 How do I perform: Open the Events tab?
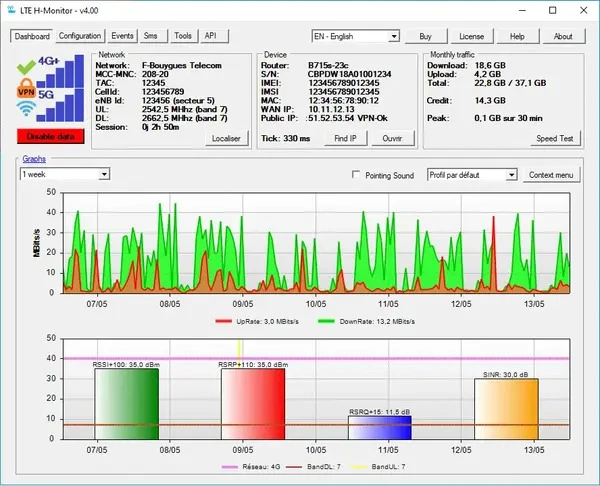(123, 36)
